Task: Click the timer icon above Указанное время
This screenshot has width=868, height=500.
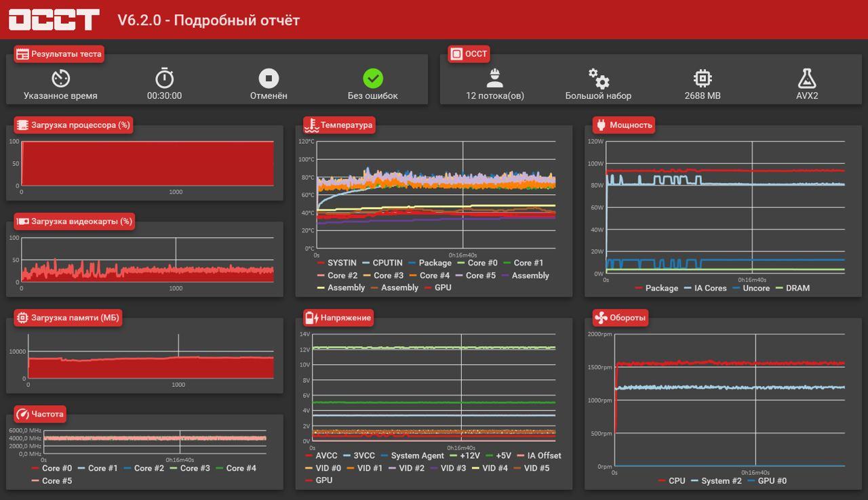Action: coord(60,78)
